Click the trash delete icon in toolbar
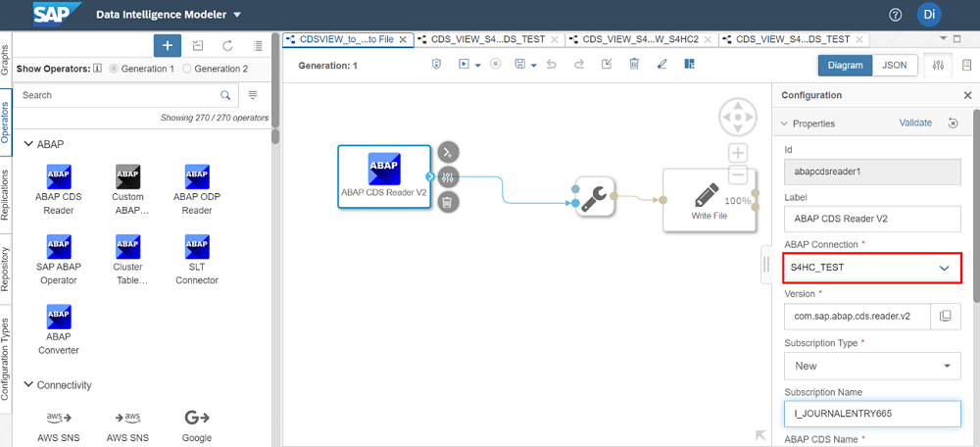Image resolution: width=980 pixels, height=447 pixels. tap(634, 64)
